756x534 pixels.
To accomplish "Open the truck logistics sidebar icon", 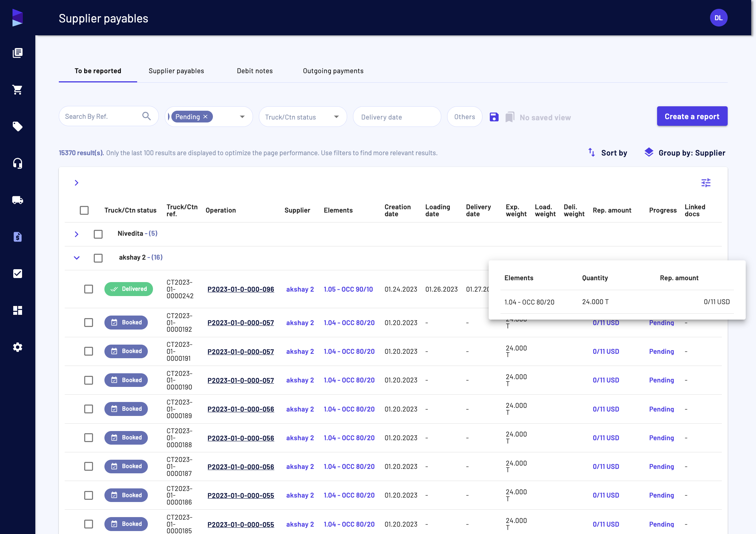I will point(17,200).
